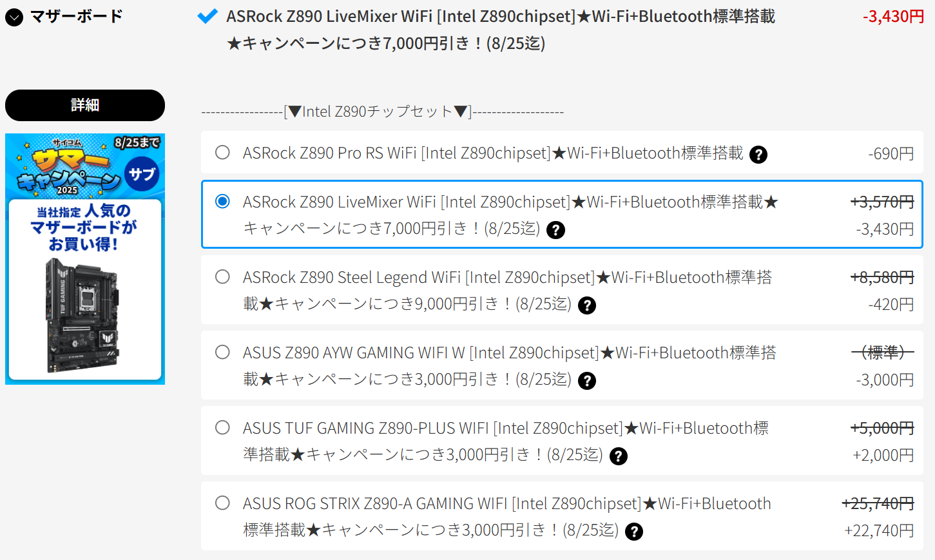
Task: Select ASUS TUF GAMING Z890-PLUS WIFI radio button
Action: tap(222, 428)
